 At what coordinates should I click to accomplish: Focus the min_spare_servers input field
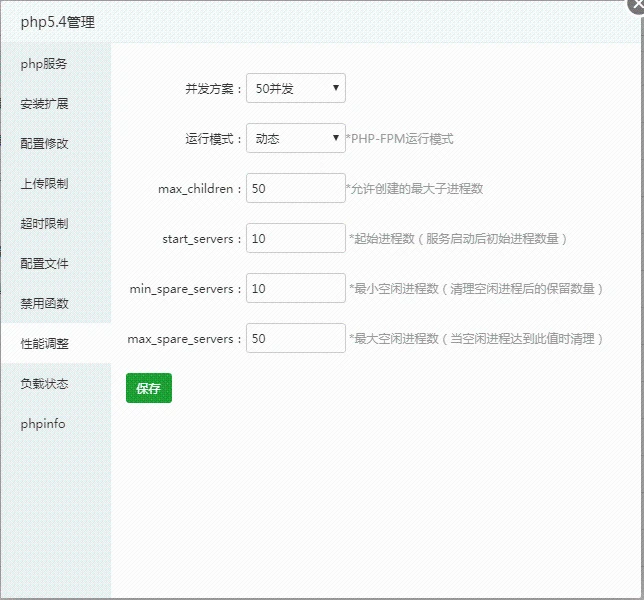(296, 288)
